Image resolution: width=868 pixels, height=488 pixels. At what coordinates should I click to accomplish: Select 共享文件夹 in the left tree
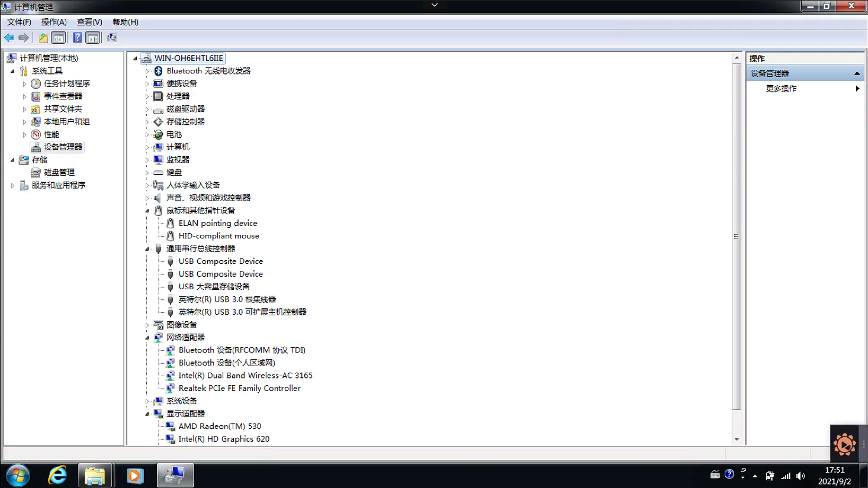[63, 109]
